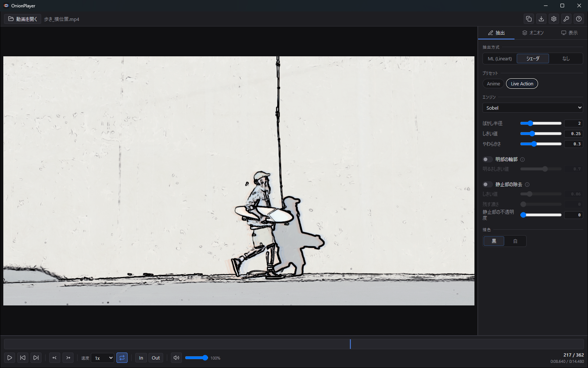Switch to the オニオン tab
This screenshot has width=588, height=368.
tap(533, 33)
